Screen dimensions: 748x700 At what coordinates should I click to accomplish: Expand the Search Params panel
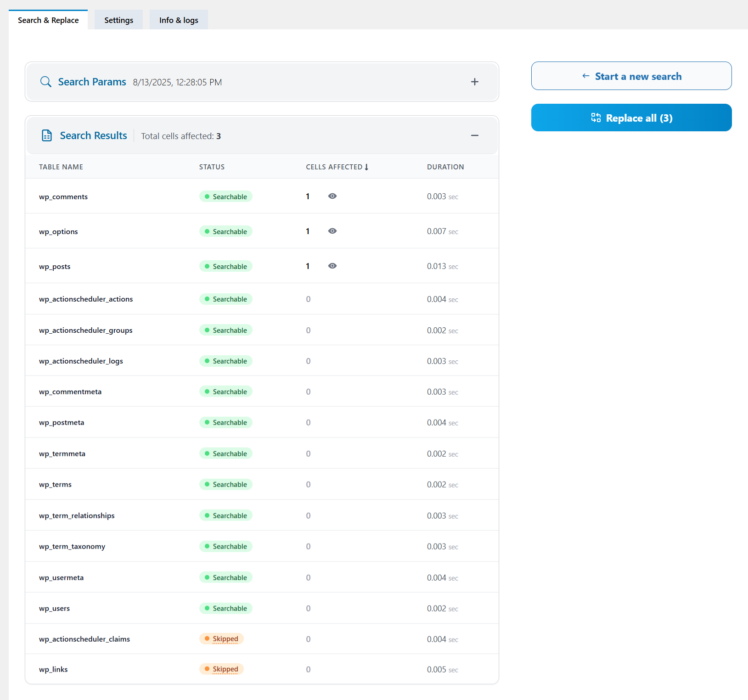(x=475, y=82)
